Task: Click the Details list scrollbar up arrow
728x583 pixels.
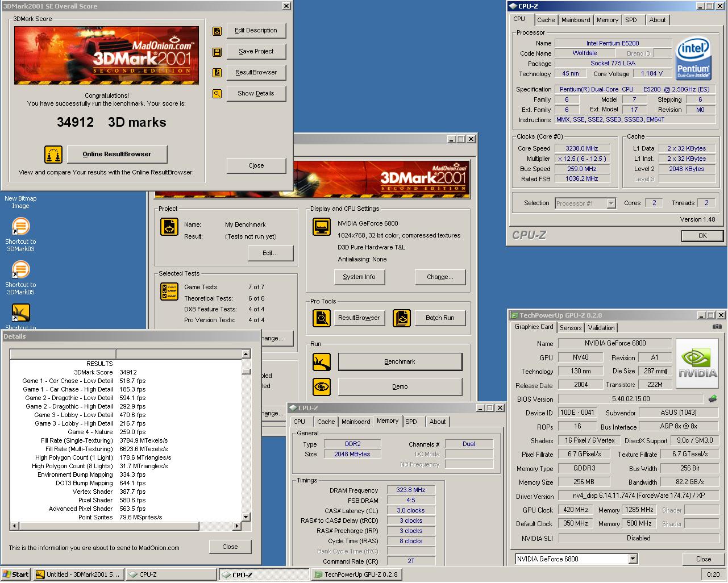Action: (x=246, y=354)
